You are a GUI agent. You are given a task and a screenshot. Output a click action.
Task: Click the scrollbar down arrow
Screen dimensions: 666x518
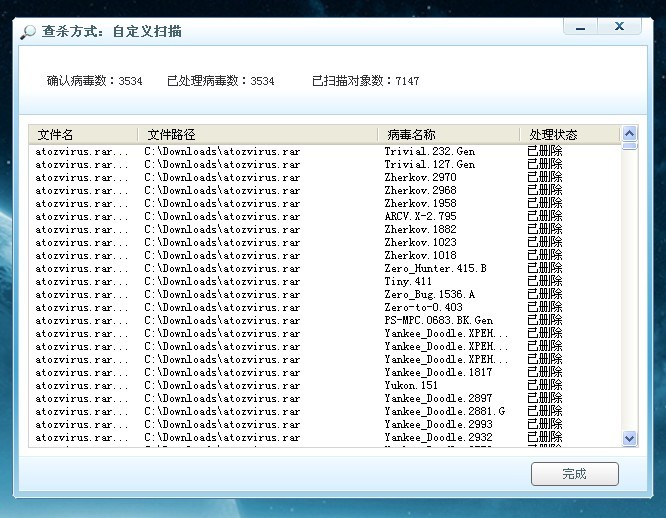click(x=629, y=438)
